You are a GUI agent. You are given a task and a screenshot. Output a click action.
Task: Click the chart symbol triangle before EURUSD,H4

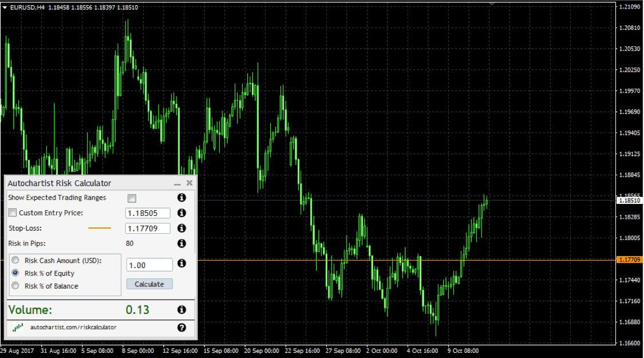click(5, 7)
